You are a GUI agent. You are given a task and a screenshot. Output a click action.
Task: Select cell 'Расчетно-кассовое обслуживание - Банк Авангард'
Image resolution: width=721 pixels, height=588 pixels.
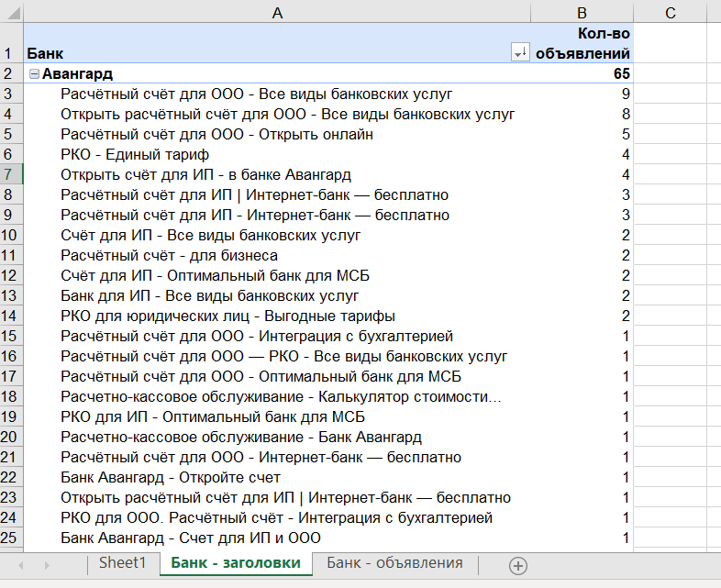[x=277, y=438]
